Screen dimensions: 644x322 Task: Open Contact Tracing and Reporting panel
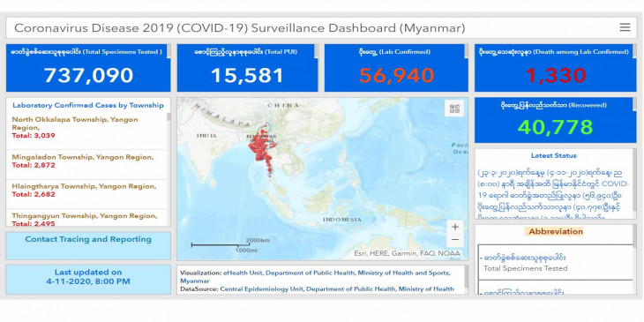(88, 245)
